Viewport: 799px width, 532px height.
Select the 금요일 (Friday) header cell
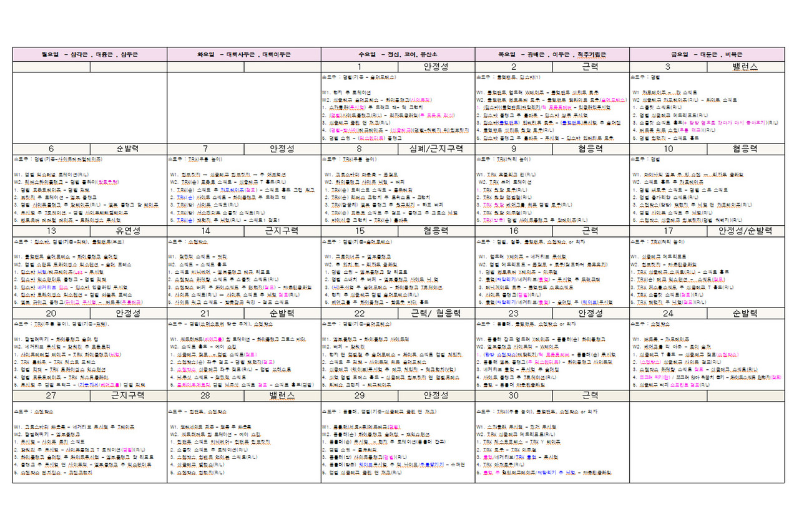pyautogui.click(x=707, y=54)
